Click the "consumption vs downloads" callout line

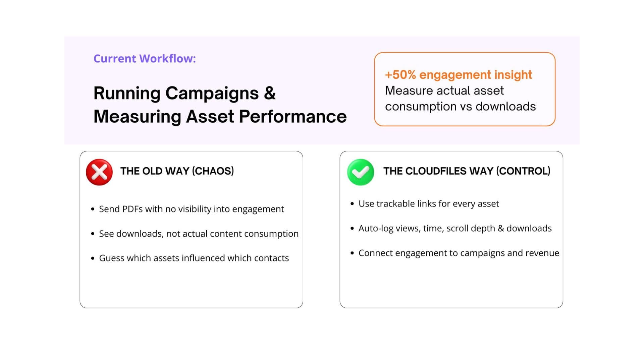[460, 107]
